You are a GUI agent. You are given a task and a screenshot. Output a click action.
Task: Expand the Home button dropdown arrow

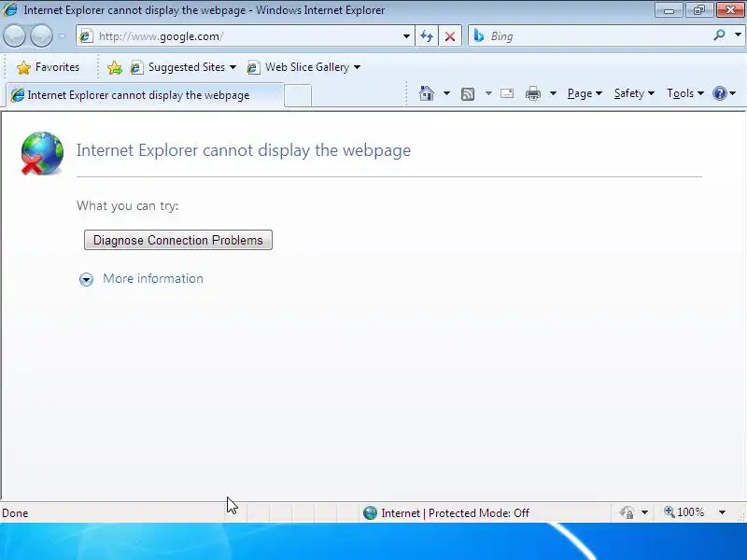pyautogui.click(x=446, y=93)
